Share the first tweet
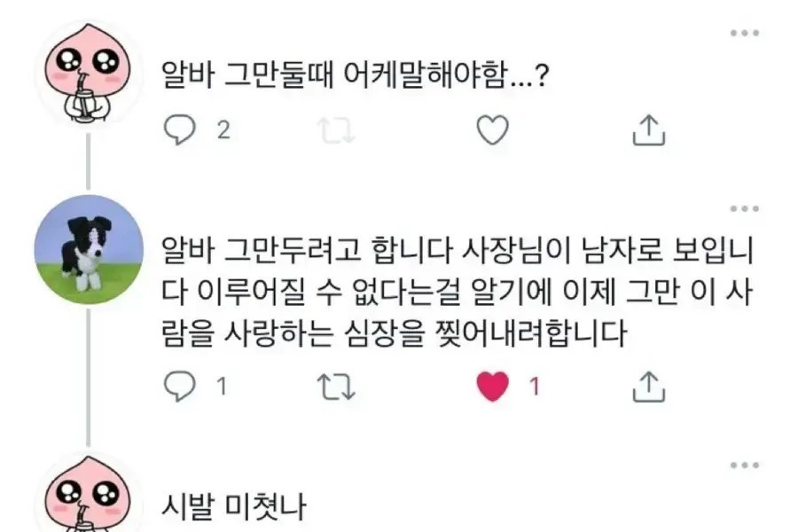Screen dimensions: 798x532 648,130
